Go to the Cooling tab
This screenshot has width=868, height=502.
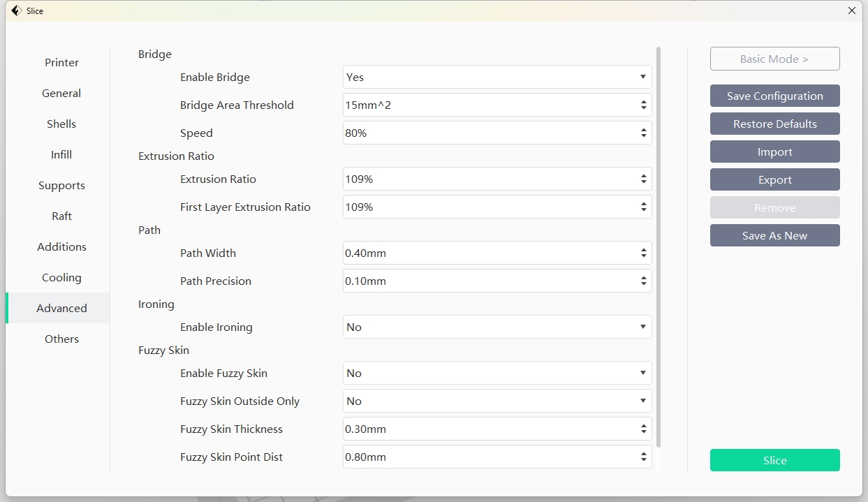[61, 278]
